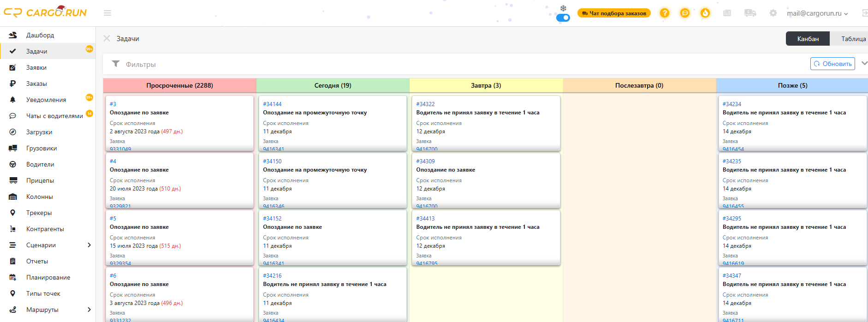Viewport: 868px width, 322px height.
Task: Click the orange flame icon
Action: click(705, 13)
